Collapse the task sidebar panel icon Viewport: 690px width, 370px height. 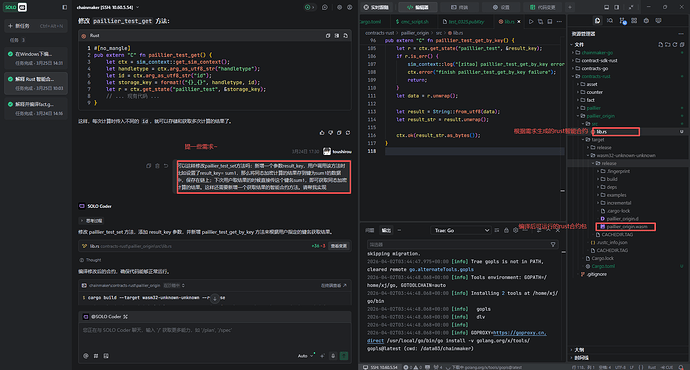65,7
